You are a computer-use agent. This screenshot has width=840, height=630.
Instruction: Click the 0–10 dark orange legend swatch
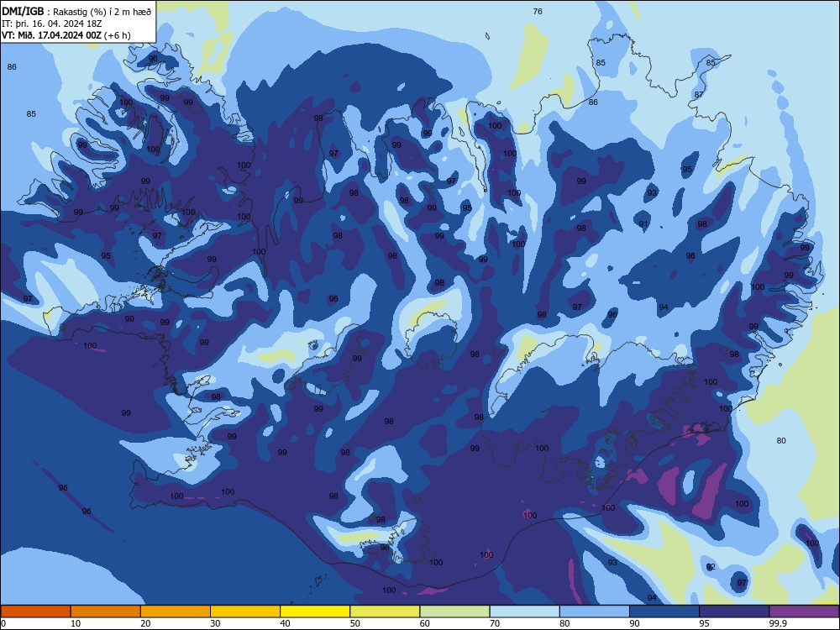click(x=35, y=612)
